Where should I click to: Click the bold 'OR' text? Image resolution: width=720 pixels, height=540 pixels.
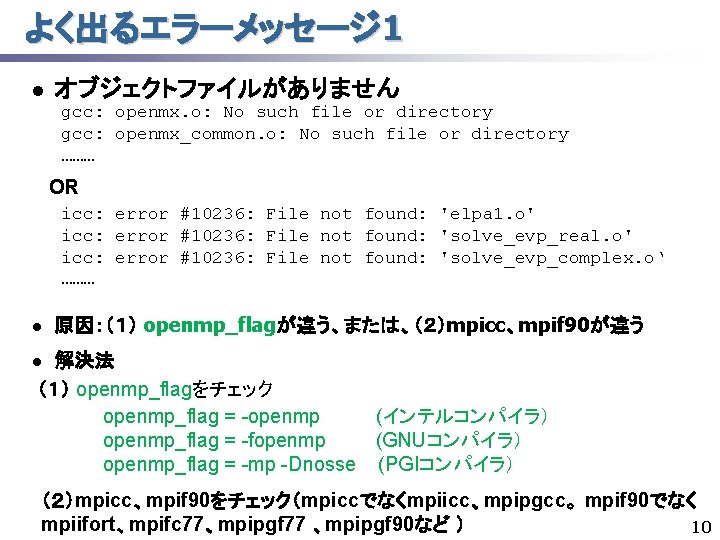pyautogui.click(x=63, y=187)
